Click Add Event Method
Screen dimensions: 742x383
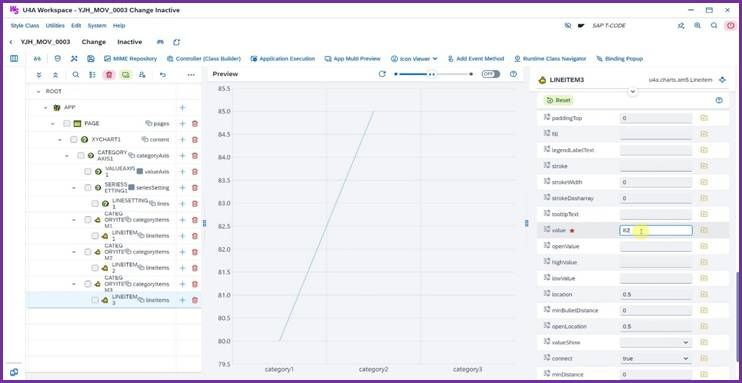point(476,59)
